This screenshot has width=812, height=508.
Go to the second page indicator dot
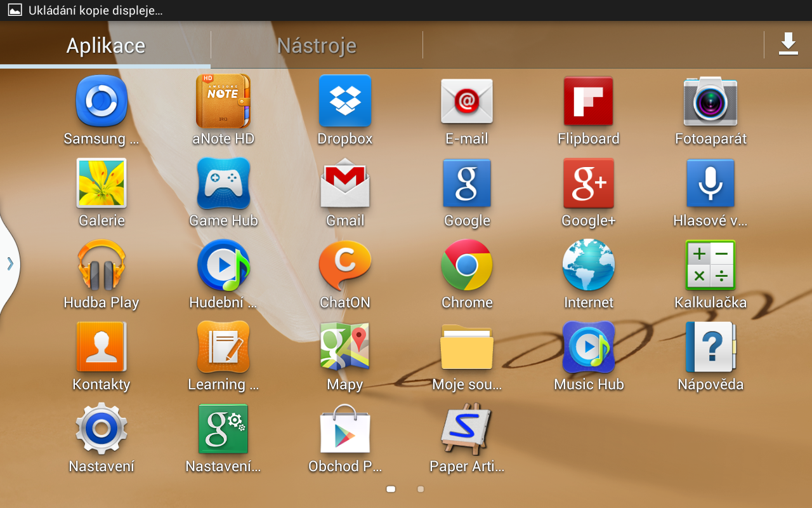pos(421,489)
